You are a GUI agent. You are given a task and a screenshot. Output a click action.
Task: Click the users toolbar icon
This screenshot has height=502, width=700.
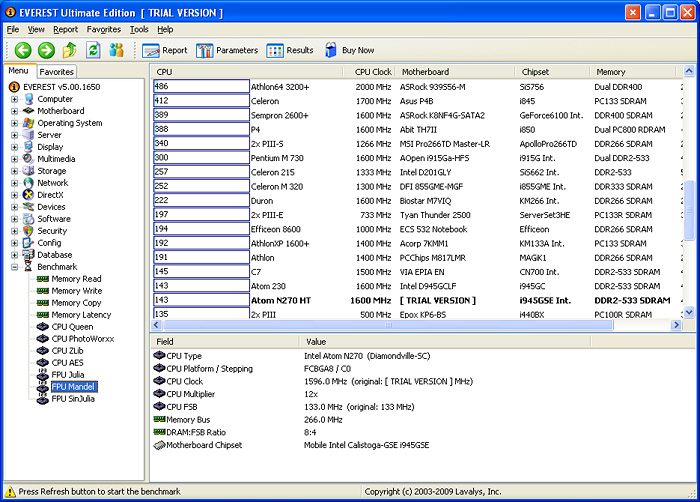pyautogui.click(x=117, y=50)
